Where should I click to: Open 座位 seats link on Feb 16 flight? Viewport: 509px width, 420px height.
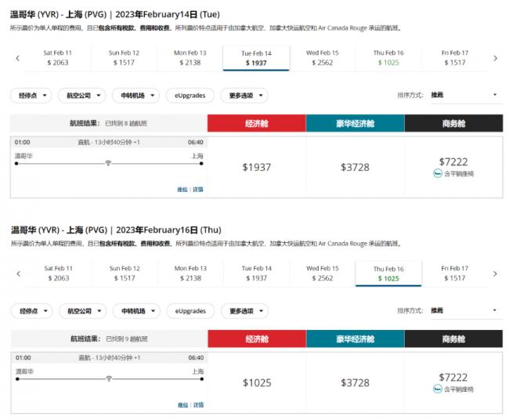tap(183, 405)
